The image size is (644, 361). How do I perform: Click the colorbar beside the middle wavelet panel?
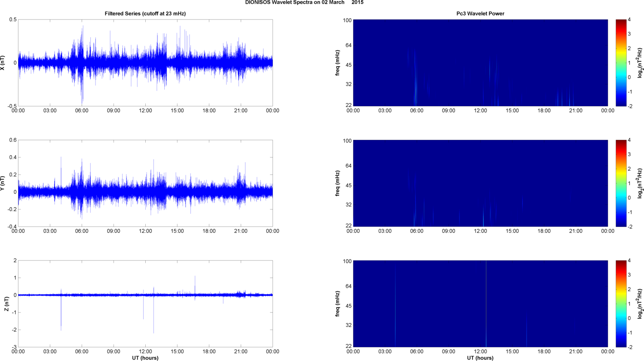pyautogui.click(x=621, y=183)
